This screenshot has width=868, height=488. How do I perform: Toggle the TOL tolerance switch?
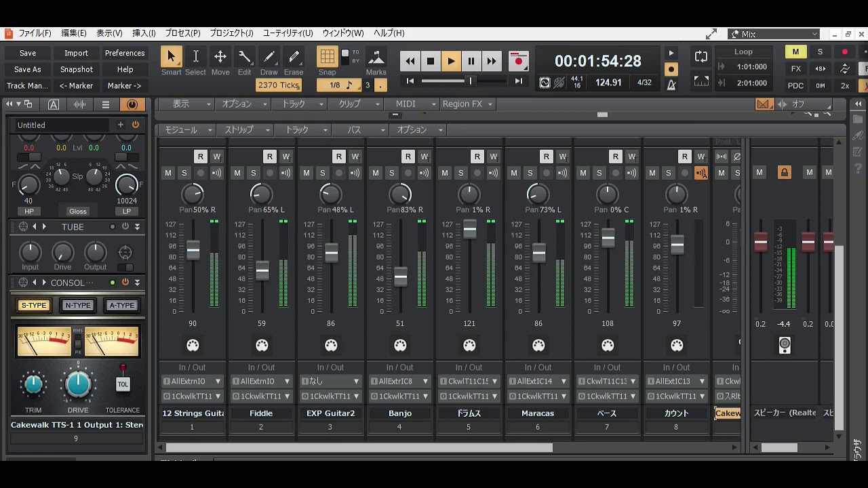(x=123, y=384)
